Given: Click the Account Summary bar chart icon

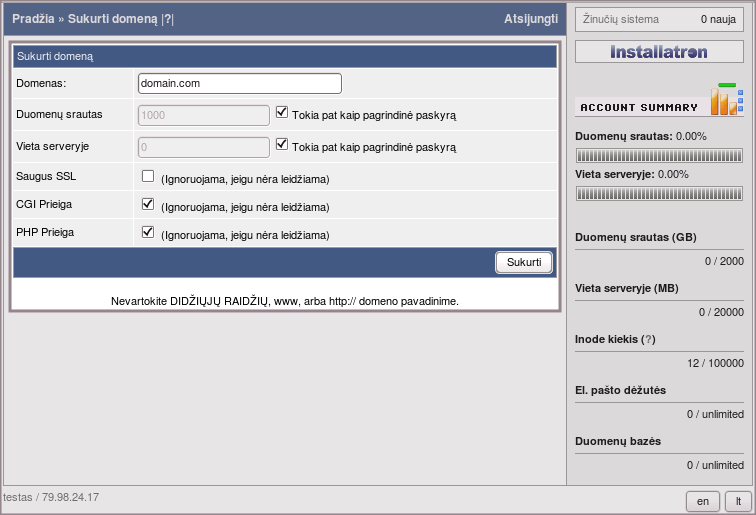Looking at the screenshot, I should (x=726, y=101).
